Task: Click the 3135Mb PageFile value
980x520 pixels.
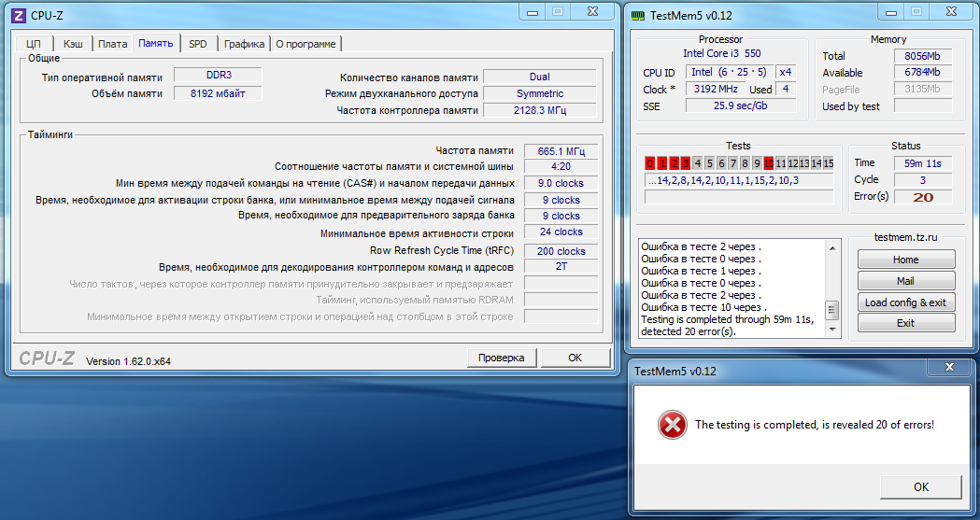Action: pyautogui.click(x=922, y=90)
